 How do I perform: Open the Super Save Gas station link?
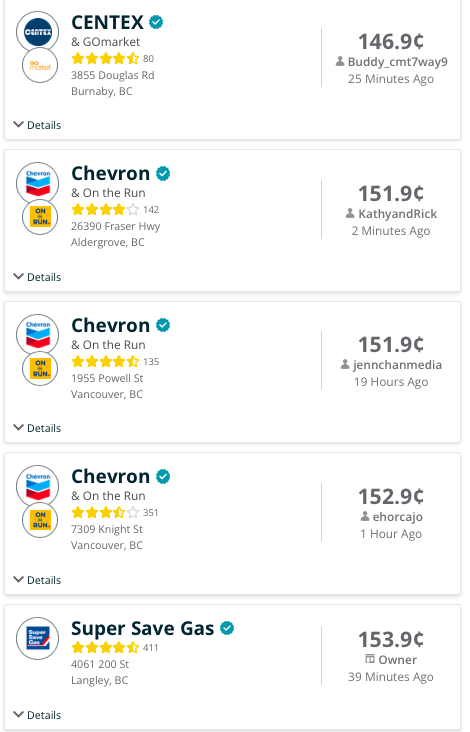(x=142, y=628)
